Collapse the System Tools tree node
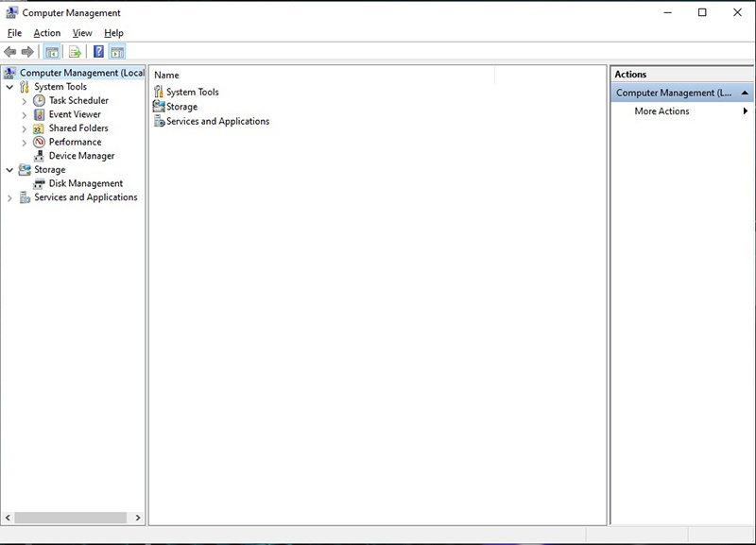 tap(10, 87)
